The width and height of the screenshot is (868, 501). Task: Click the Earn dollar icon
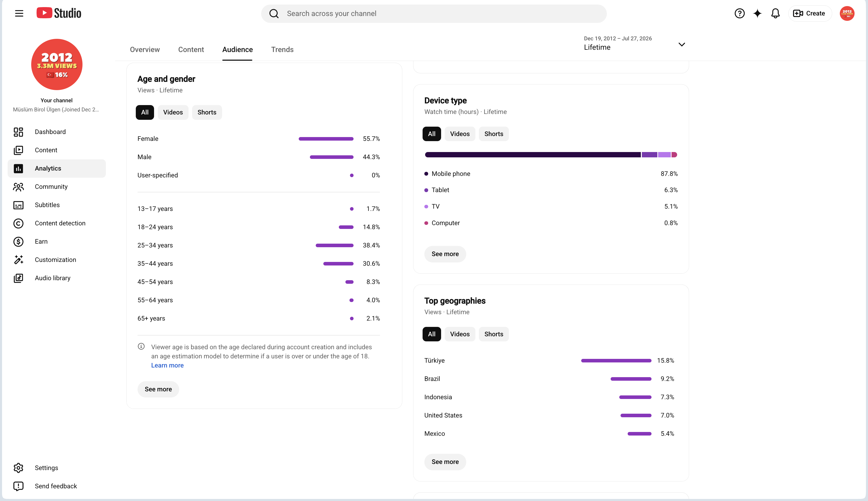19,242
